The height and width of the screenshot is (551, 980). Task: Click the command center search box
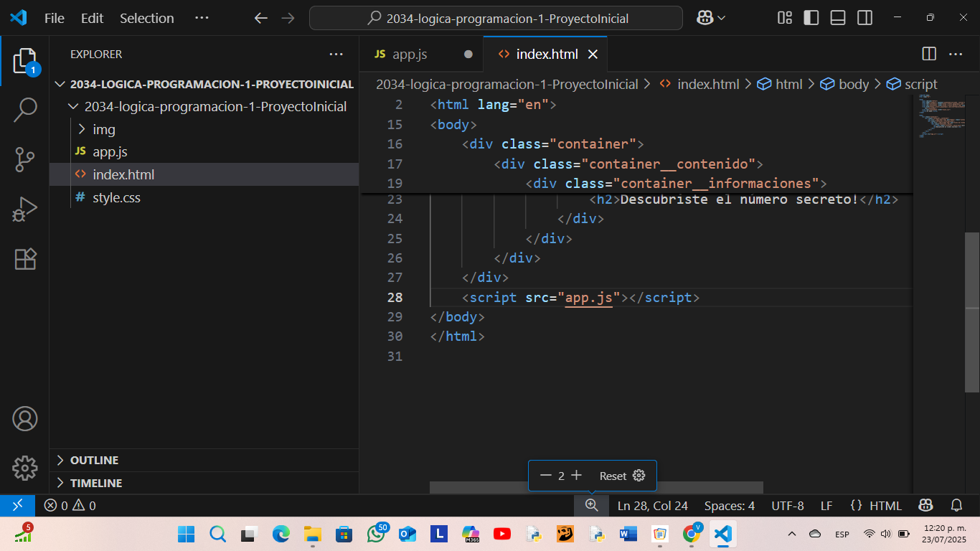(x=496, y=18)
